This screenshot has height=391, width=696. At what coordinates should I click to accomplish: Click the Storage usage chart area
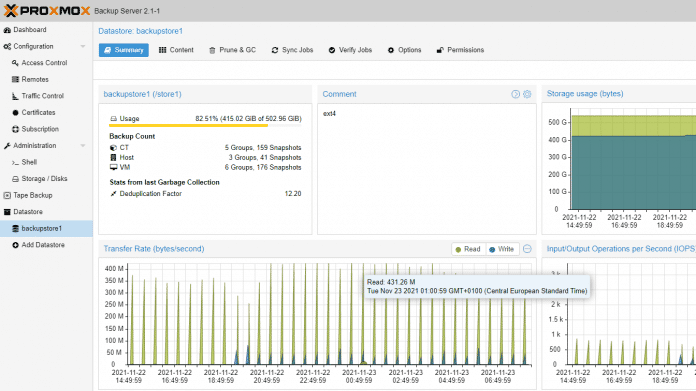point(633,160)
